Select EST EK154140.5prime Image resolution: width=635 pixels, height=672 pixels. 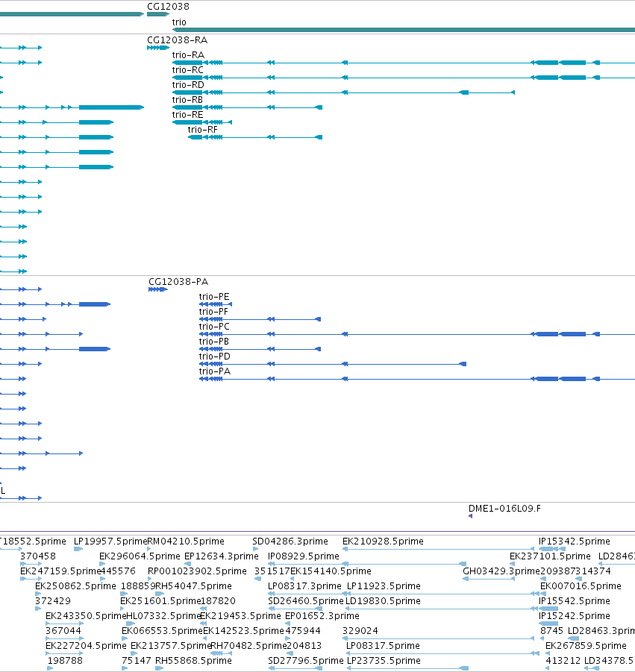[331, 571]
